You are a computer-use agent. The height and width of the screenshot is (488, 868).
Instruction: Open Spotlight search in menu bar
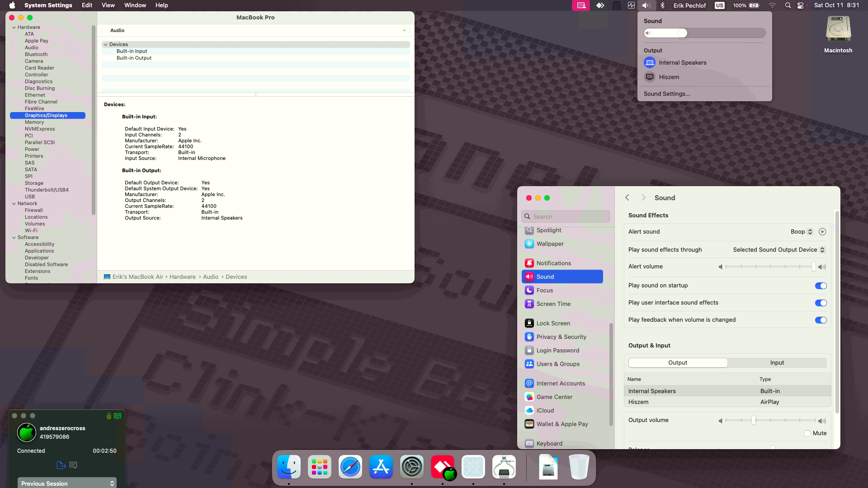[788, 5]
